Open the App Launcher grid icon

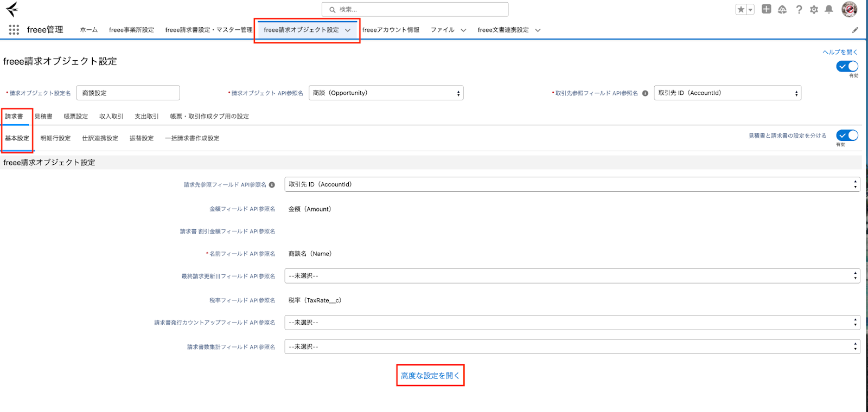click(x=14, y=30)
